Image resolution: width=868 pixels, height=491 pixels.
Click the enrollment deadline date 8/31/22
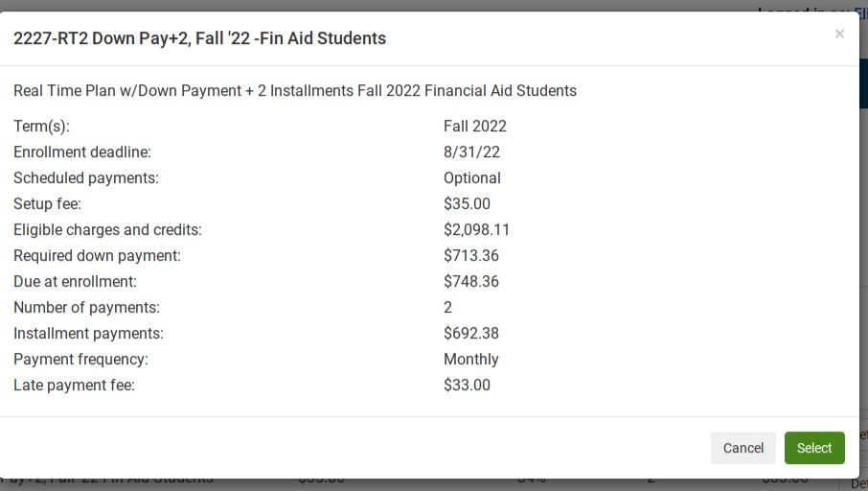tap(471, 152)
